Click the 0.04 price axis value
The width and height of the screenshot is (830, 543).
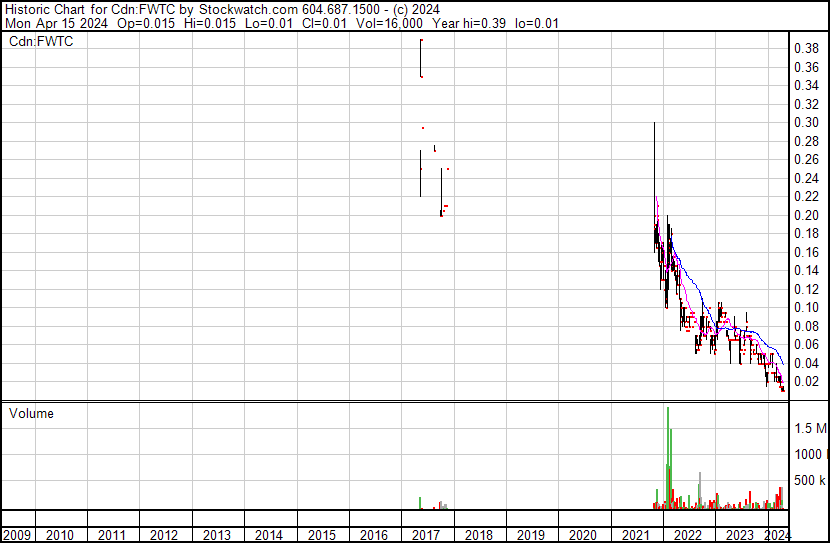click(807, 364)
